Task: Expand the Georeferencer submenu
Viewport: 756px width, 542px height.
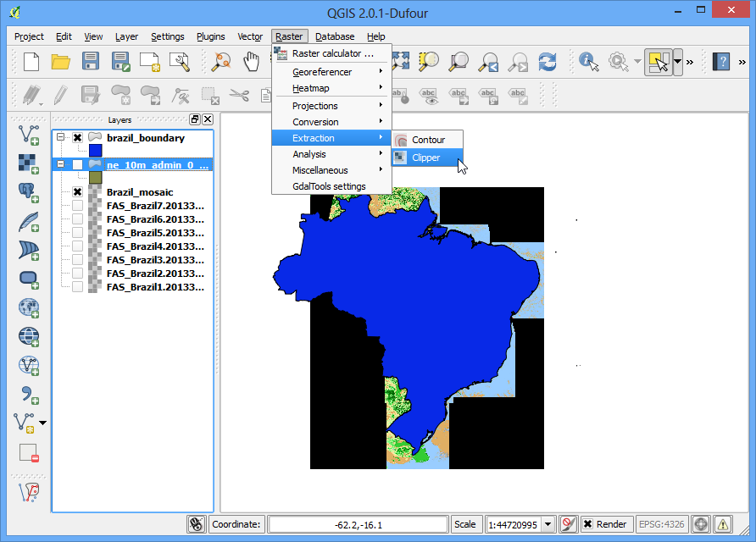Action: pos(331,72)
